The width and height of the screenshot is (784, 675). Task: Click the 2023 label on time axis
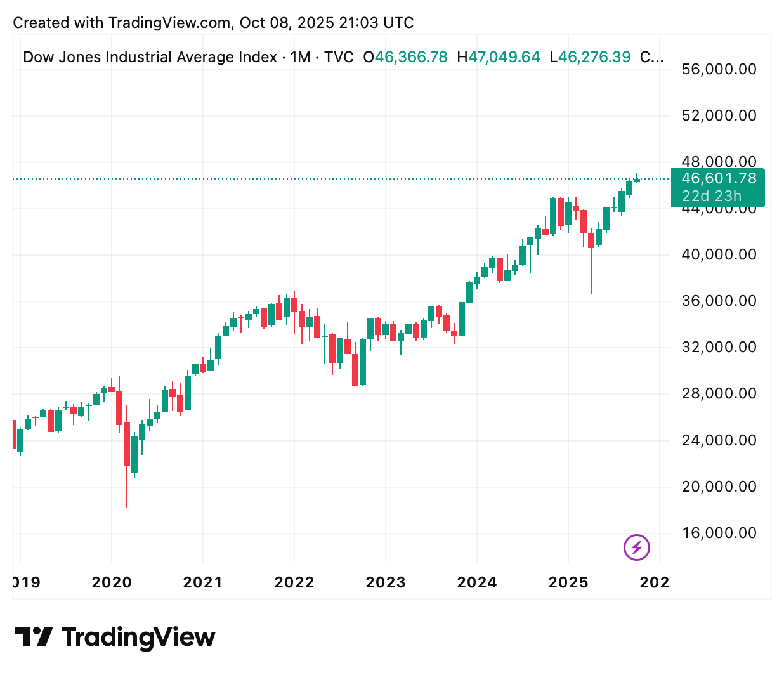(386, 582)
